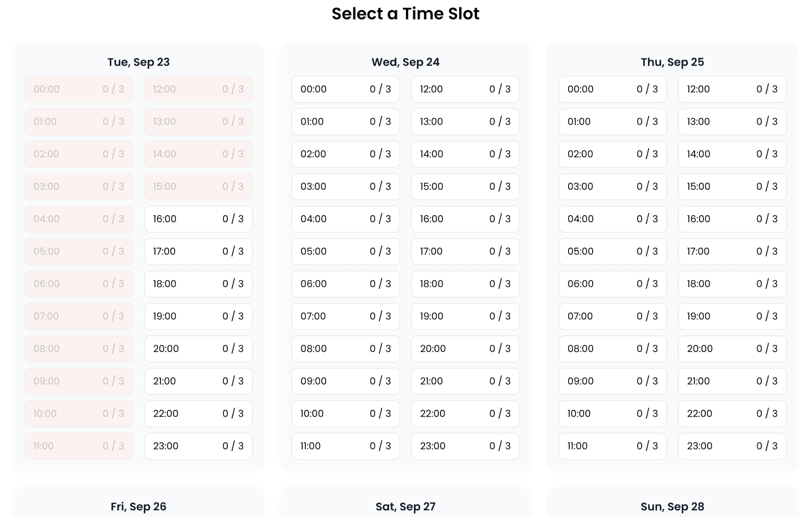This screenshot has width=812, height=517.
Task: Click the disabled 08:00 slot on Tue, Sep 23
Action: pos(79,348)
